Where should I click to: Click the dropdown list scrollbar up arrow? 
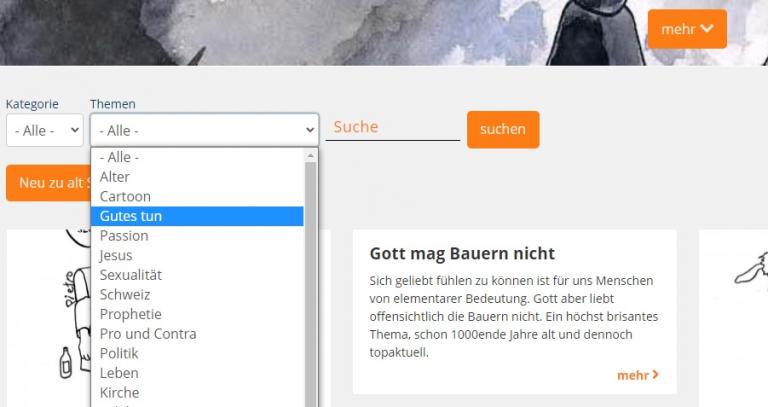point(311,156)
